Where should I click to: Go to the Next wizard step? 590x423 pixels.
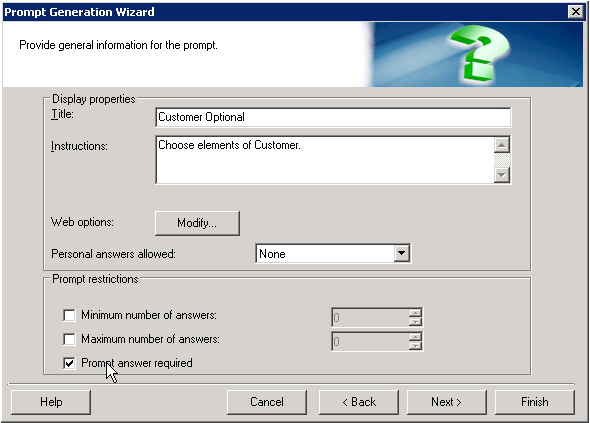point(447,402)
